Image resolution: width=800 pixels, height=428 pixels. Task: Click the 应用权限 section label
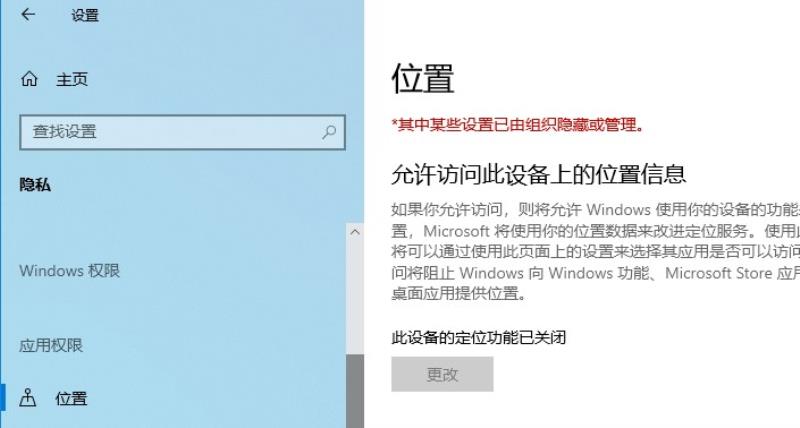coord(51,345)
